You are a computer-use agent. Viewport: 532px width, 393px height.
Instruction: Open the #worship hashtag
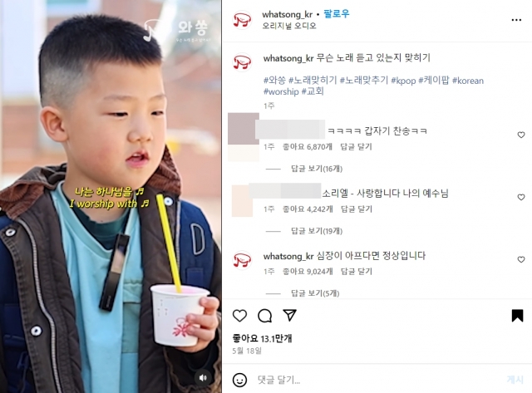point(281,91)
